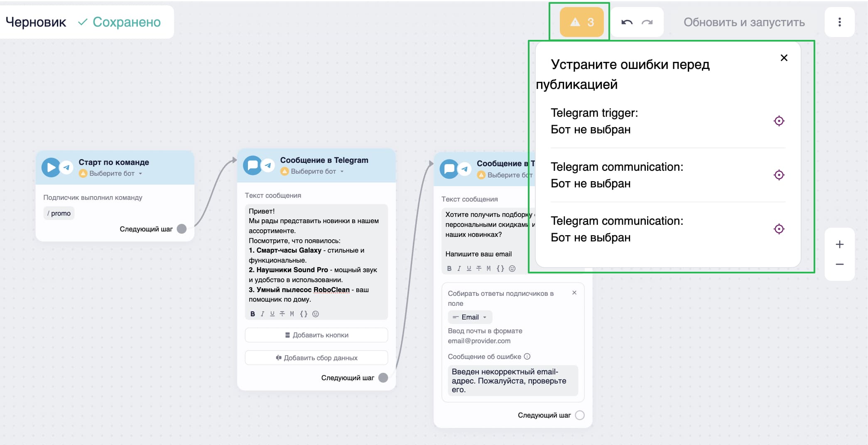The height and width of the screenshot is (445, 868).
Task: Locate the Telegram trigger error block
Action: point(779,121)
